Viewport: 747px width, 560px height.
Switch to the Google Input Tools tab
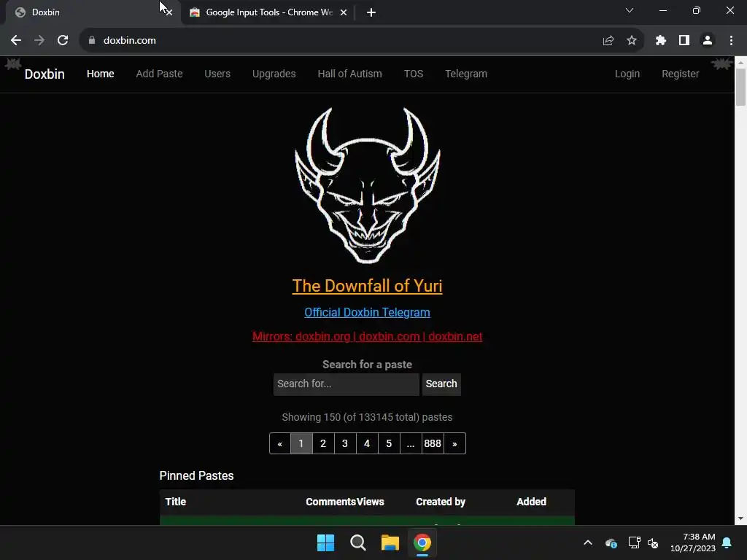point(268,12)
